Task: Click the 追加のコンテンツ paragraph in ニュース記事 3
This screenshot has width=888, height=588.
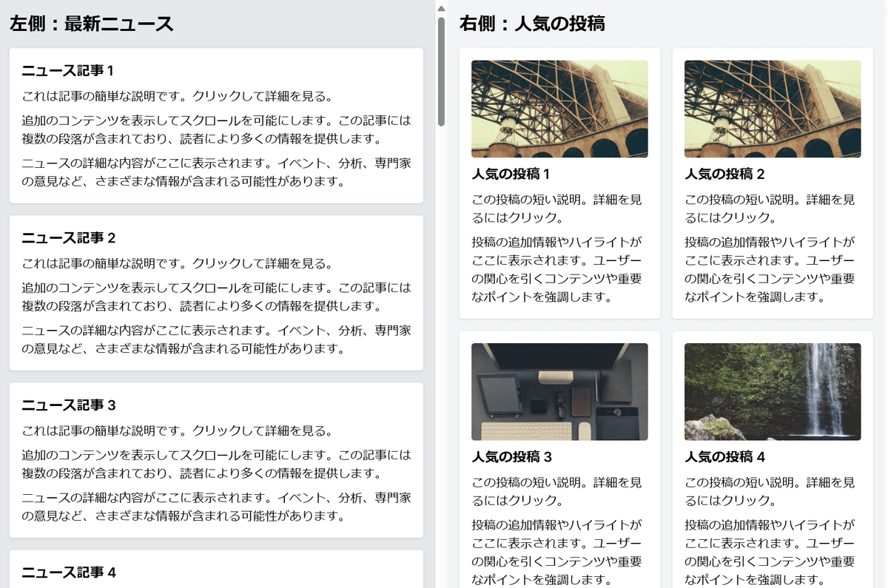Action: pos(216,464)
